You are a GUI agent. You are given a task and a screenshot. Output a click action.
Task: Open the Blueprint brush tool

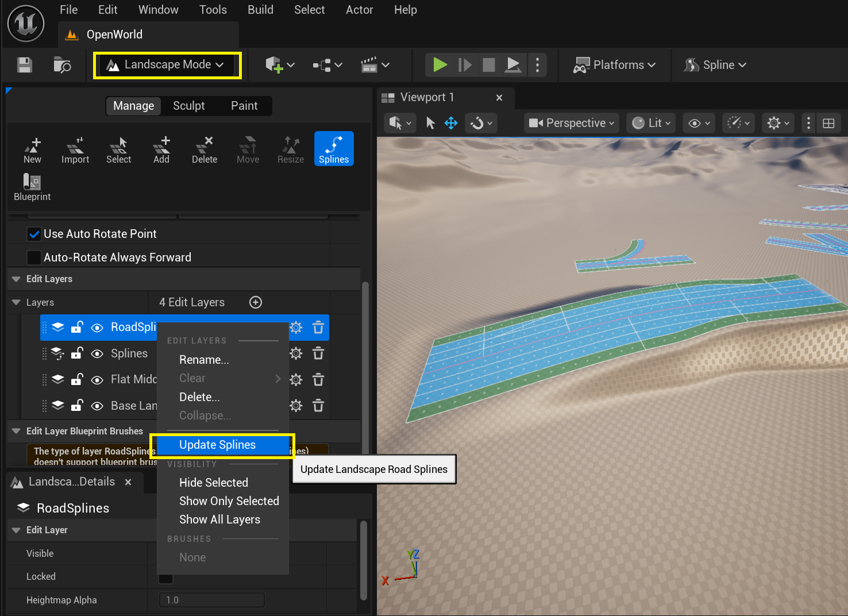(32, 187)
